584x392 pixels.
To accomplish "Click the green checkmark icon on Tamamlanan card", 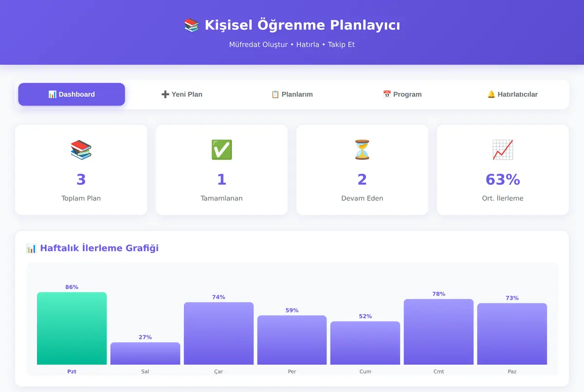I will click(x=221, y=150).
